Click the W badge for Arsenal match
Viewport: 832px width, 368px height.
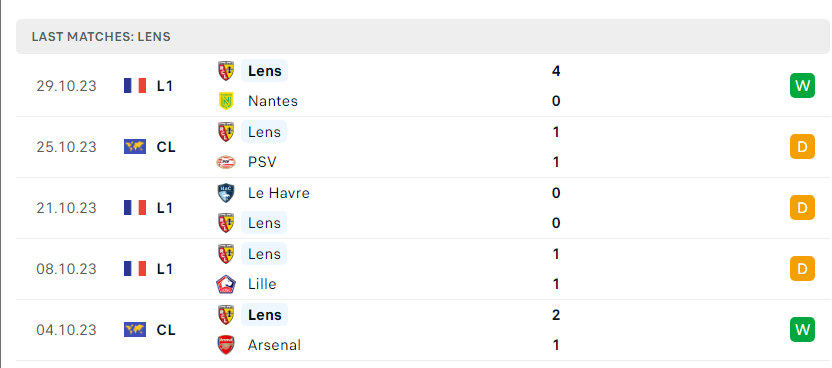(802, 330)
